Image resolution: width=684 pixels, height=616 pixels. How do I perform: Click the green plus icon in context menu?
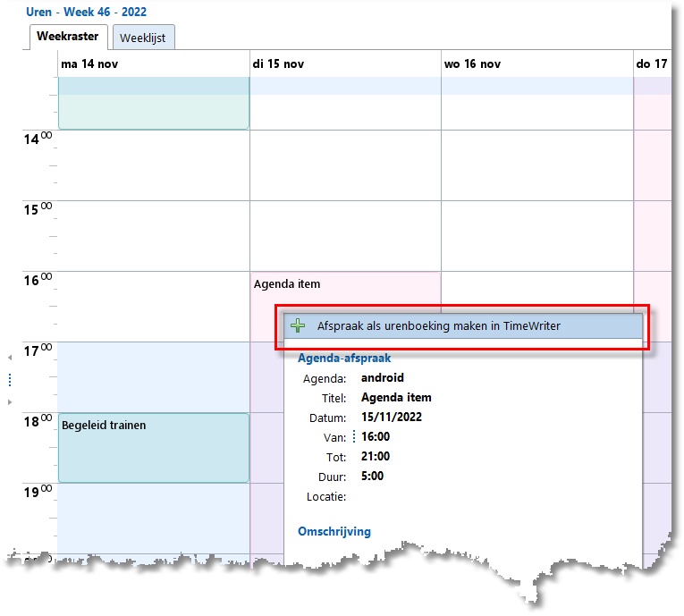click(x=299, y=326)
